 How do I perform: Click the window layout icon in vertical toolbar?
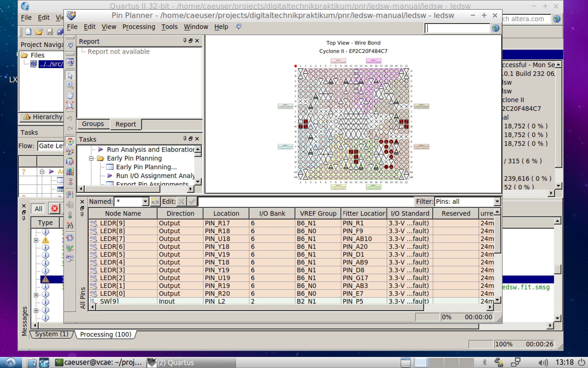[70, 62]
